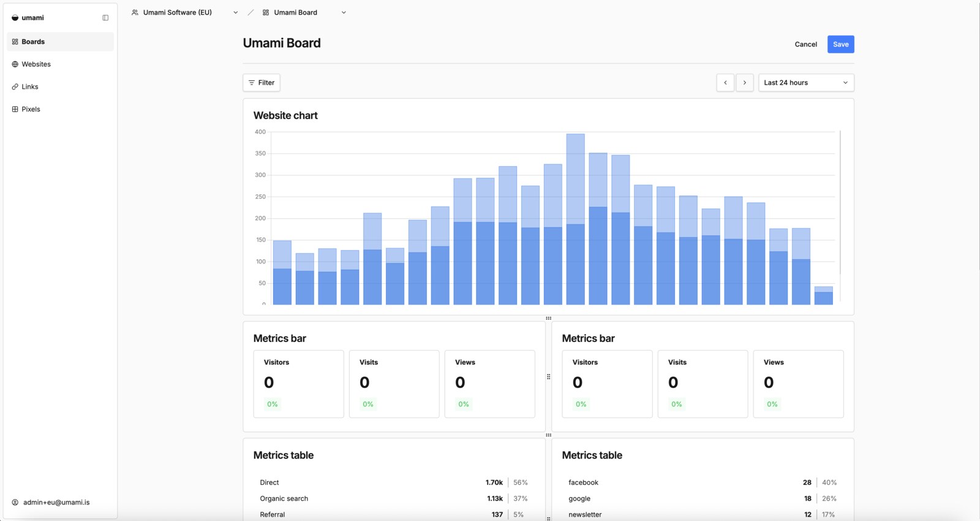The width and height of the screenshot is (980, 521).
Task: Go to Websites in the sidebar
Action: coord(60,64)
